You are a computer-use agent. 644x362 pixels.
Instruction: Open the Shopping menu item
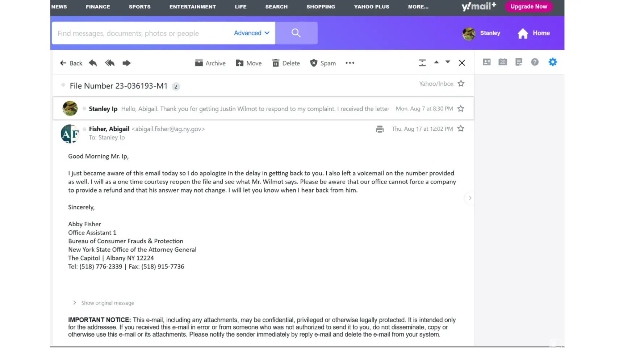pos(321,7)
